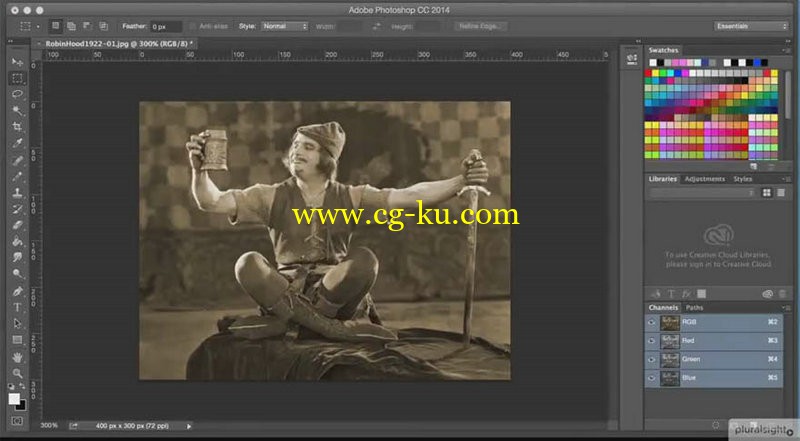This screenshot has width=800, height=441.
Task: Select the Pen tool
Action: point(17,291)
